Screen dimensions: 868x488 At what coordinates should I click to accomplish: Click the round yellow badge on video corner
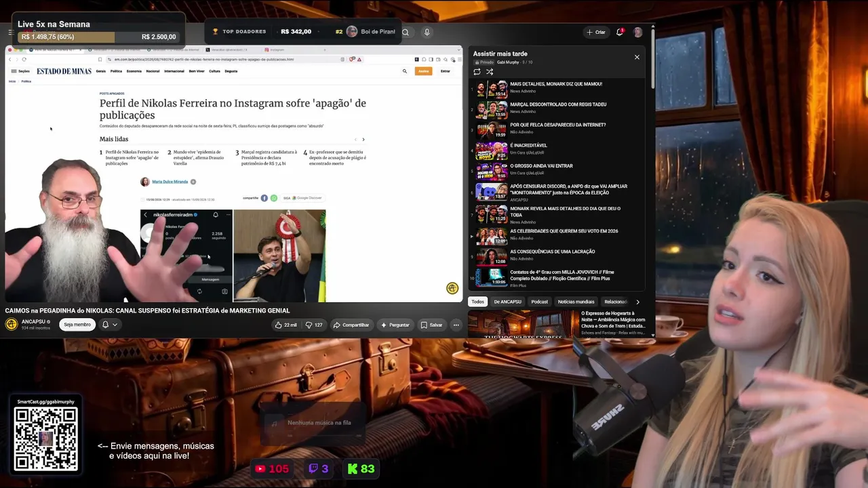(x=452, y=288)
